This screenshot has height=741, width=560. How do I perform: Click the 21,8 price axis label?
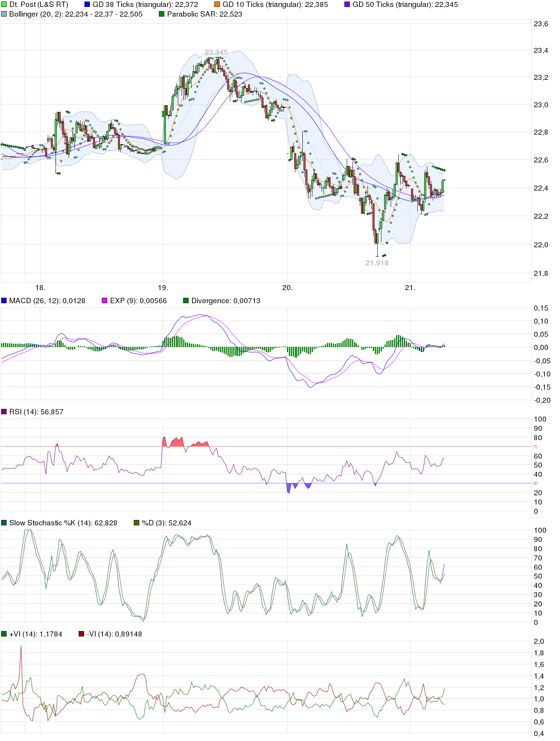[x=541, y=273]
